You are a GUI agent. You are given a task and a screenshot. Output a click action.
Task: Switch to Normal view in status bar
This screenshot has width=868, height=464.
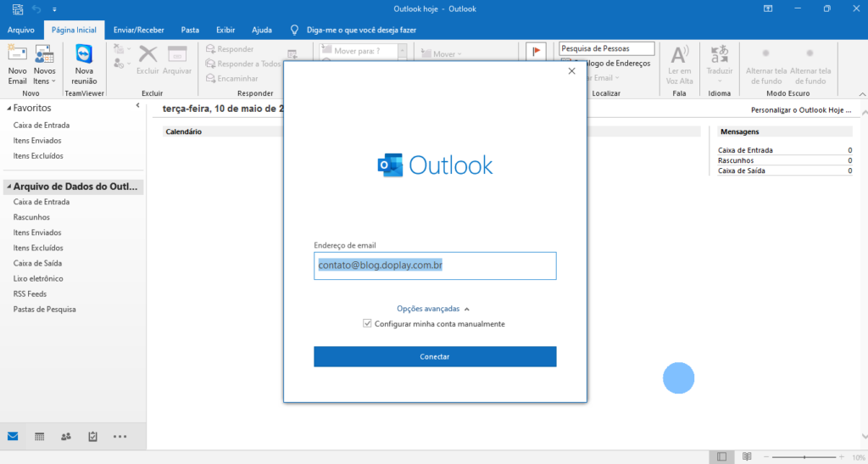pos(722,457)
